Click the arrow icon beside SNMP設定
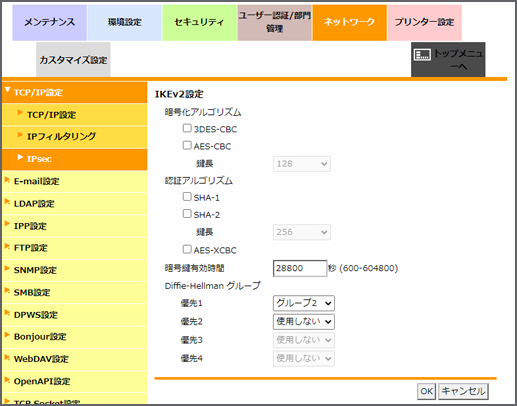This screenshot has width=517, height=406. point(7,269)
